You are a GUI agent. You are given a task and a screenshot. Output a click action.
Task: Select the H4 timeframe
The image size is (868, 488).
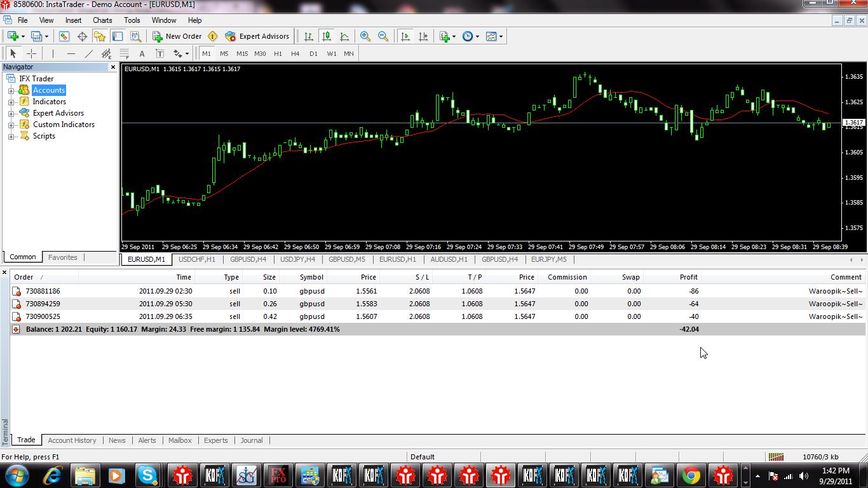(295, 53)
